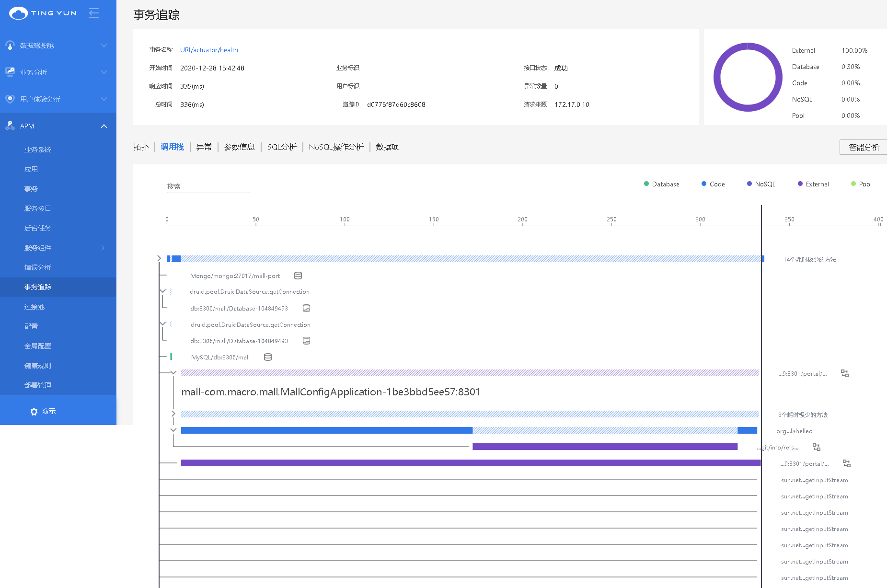Viewport: 887px width, 588px height.
Task: Click the 搜索 search input field
Action: 208,186
